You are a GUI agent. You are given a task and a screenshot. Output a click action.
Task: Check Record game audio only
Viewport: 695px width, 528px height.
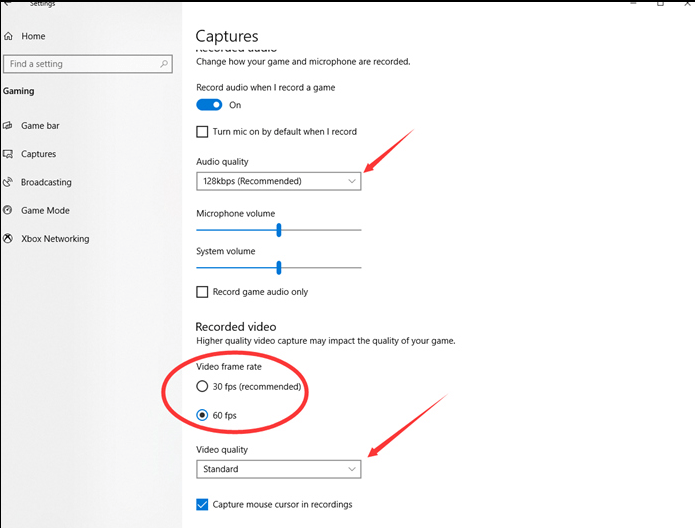(203, 292)
